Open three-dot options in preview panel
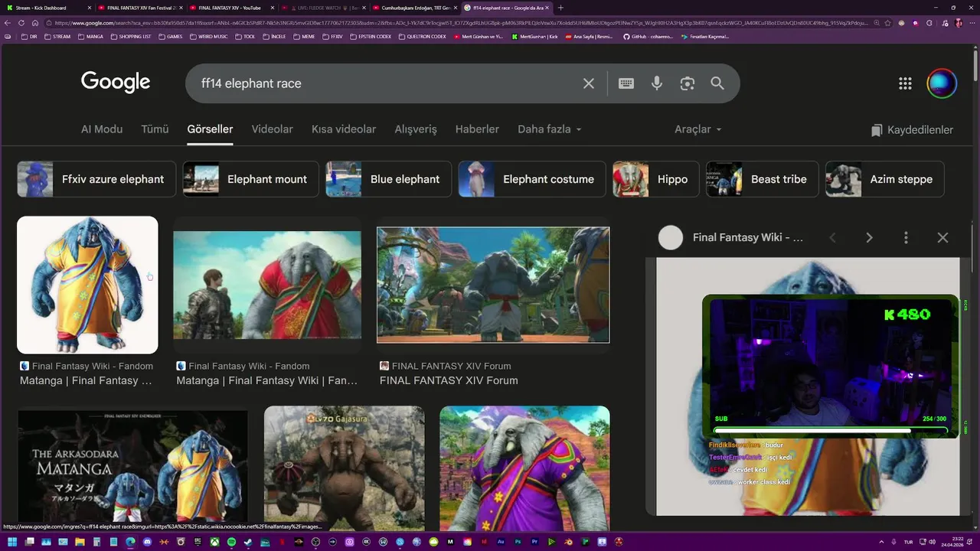Screen dimensions: 980x551 pyautogui.click(x=906, y=238)
